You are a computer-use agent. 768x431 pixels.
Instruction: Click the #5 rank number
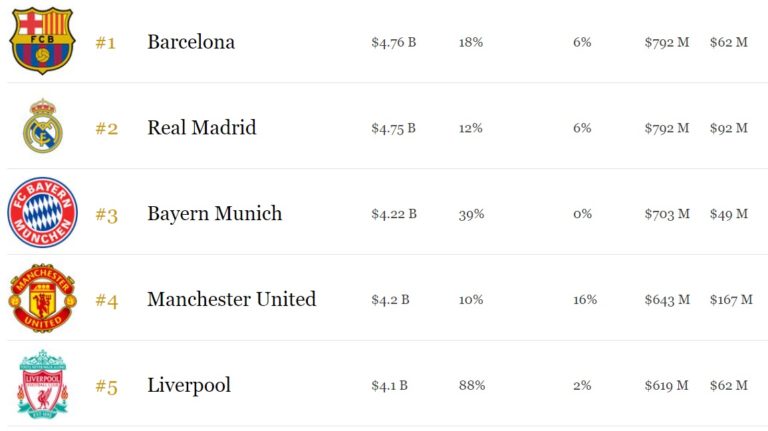[x=106, y=386]
